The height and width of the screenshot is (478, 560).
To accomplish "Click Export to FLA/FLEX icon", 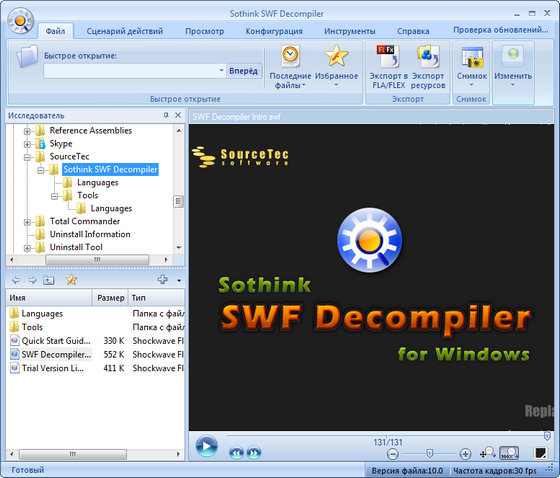I will pyautogui.click(x=388, y=56).
